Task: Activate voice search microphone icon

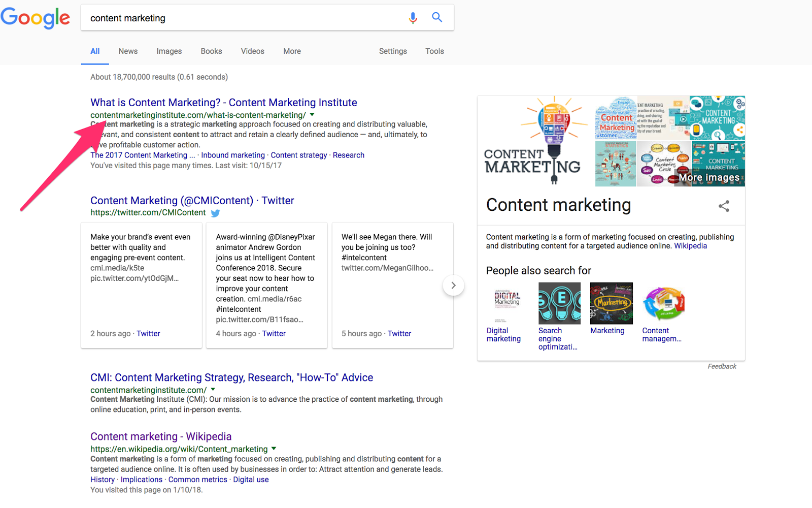Action: point(413,18)
